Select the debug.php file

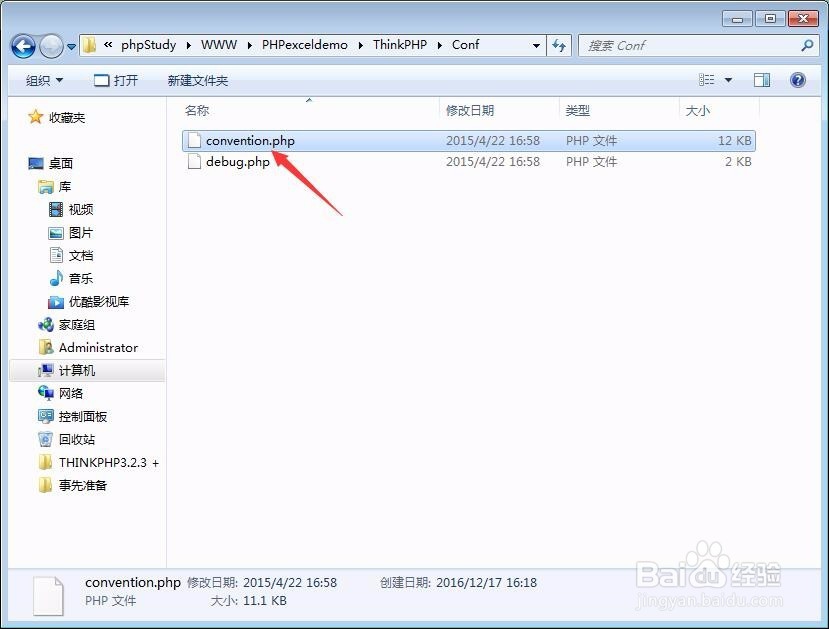pyautogui.click(x=240, y=161)
